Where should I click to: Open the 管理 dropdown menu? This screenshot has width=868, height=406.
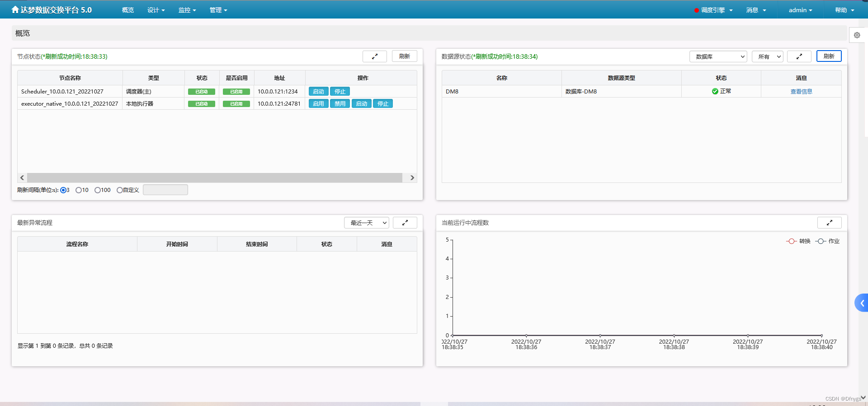[x=218, y=10]
